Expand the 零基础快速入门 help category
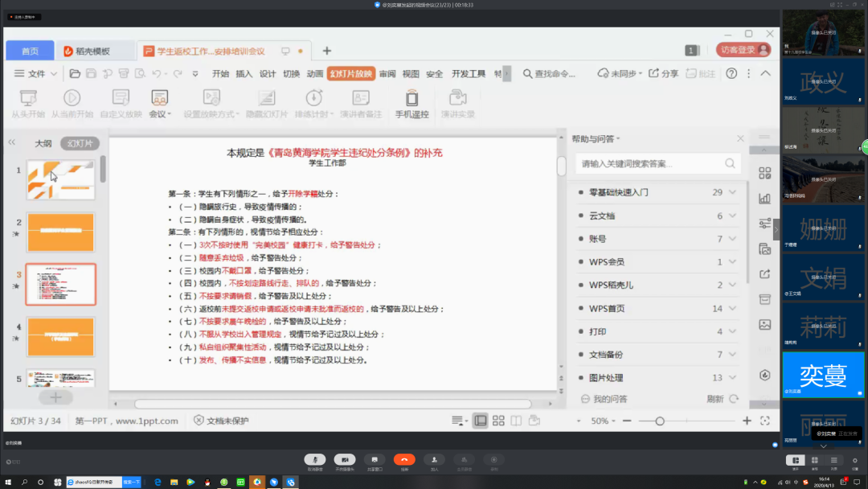 (732, 192)
